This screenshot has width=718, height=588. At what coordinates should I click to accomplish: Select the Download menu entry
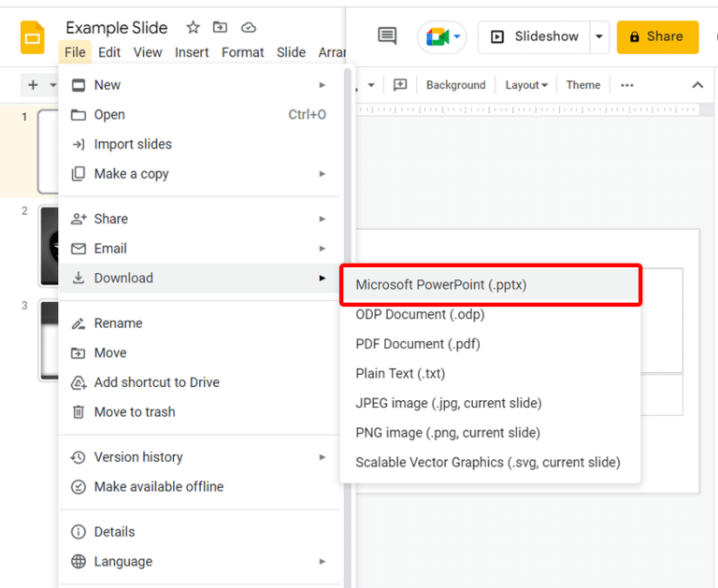[200, 278]
